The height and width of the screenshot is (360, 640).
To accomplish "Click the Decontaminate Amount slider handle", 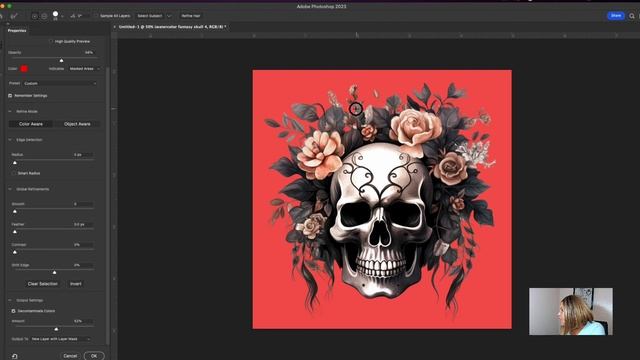I will click(x=56, y=329).
